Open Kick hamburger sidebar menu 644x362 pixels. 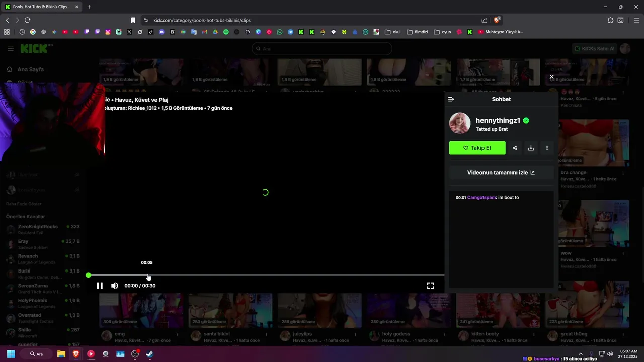click(11, 49)
